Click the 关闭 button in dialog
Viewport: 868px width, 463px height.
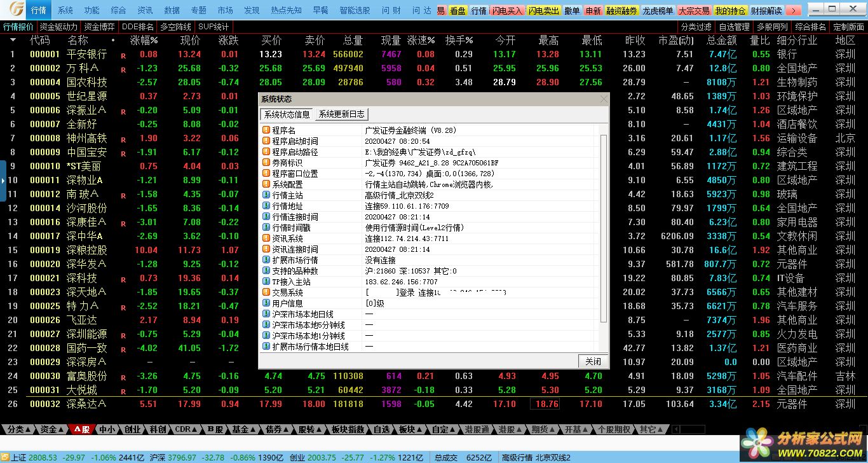click(x=593, y=361)
